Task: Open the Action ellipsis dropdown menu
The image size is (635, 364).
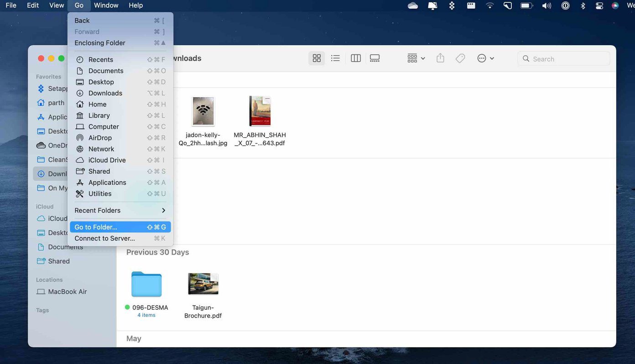Action: [x=486, y=58]
